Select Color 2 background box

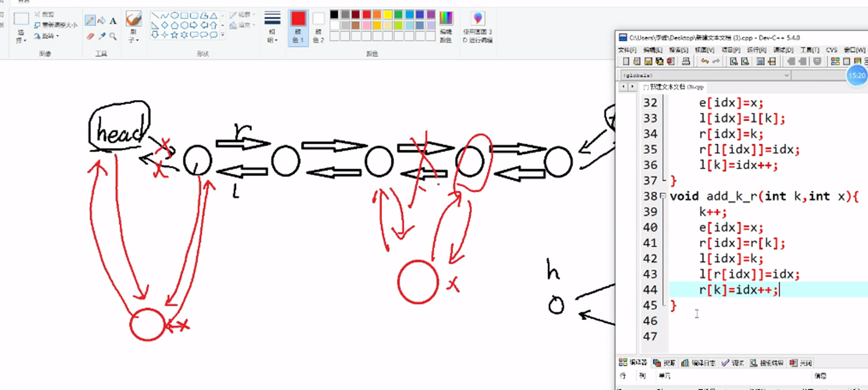318,27
